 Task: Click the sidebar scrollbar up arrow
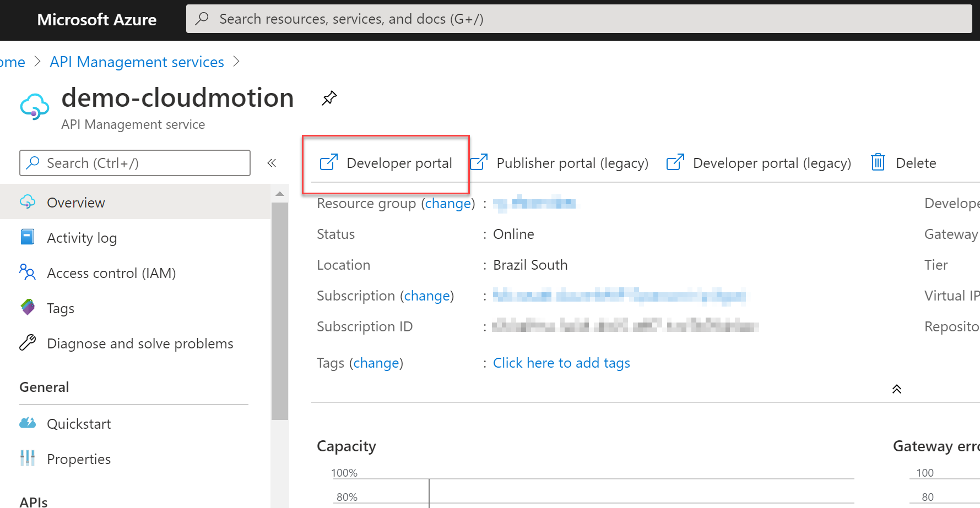coord(279,194)
